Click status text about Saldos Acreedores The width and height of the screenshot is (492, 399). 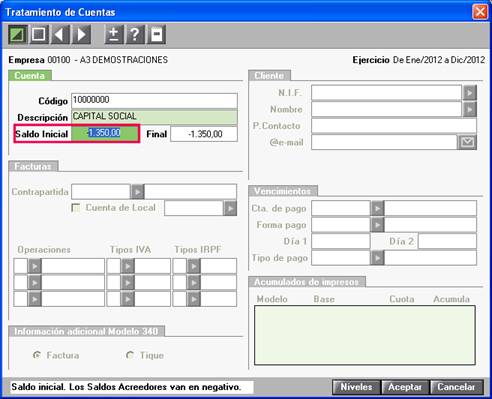click(x=126, y=387)
